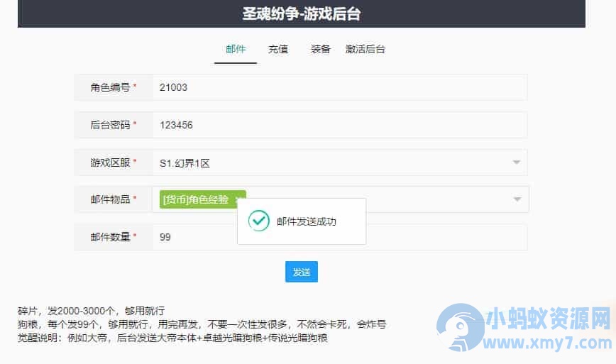Click the blue 发送 button
616x364 pixels.
tap(302, 272)
